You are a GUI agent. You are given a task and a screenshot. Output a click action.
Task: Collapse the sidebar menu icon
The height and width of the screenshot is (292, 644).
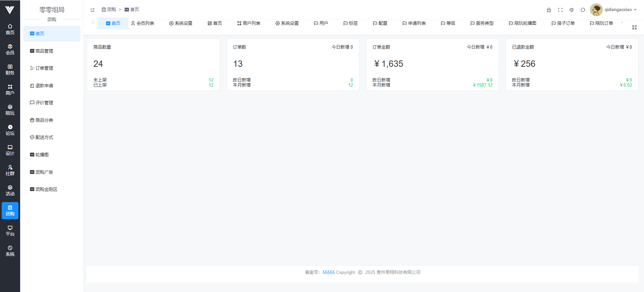tap(93, 10)
